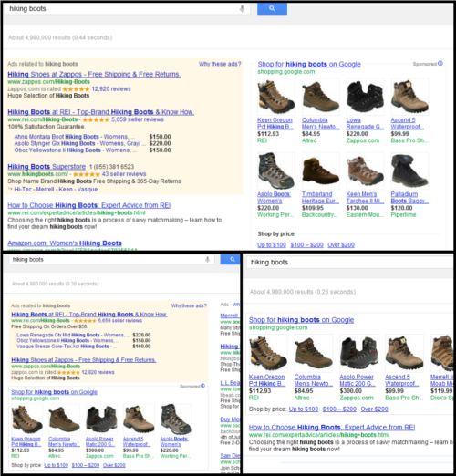Open the Amazon.com: Women's Hiking Boots result
The height and width of the screenshot is (476, 456).
point(65,243)
